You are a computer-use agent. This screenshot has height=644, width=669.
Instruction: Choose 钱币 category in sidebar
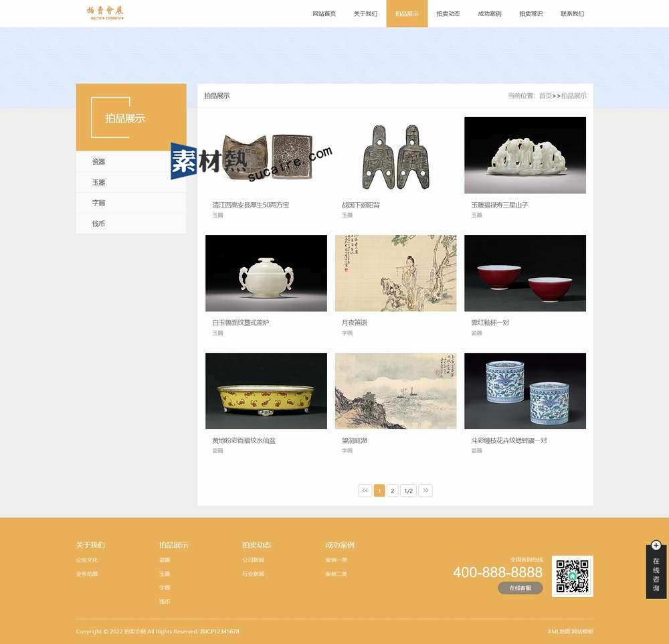(99, 224)
